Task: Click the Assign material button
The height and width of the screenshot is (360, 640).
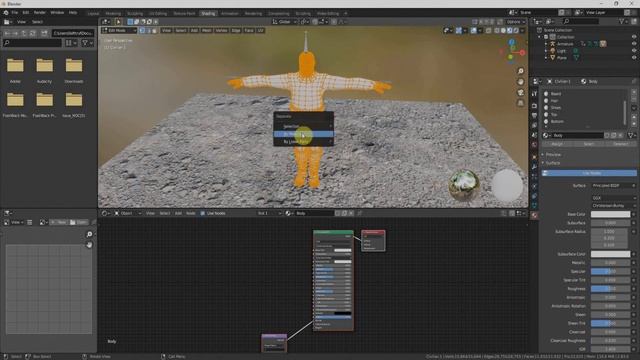Action: 557,144
